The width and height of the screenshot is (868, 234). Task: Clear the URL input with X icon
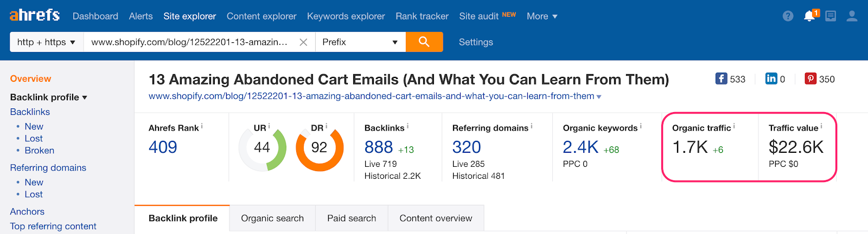303,42
